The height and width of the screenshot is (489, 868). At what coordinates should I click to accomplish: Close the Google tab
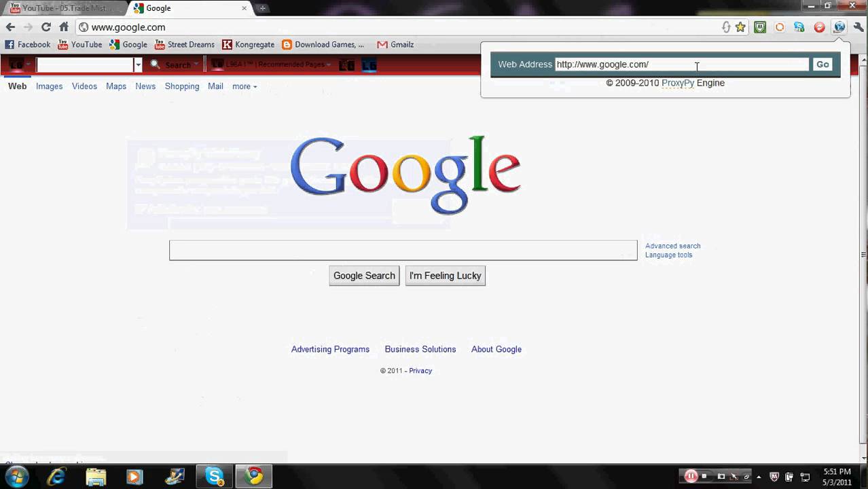pos(244,8)
